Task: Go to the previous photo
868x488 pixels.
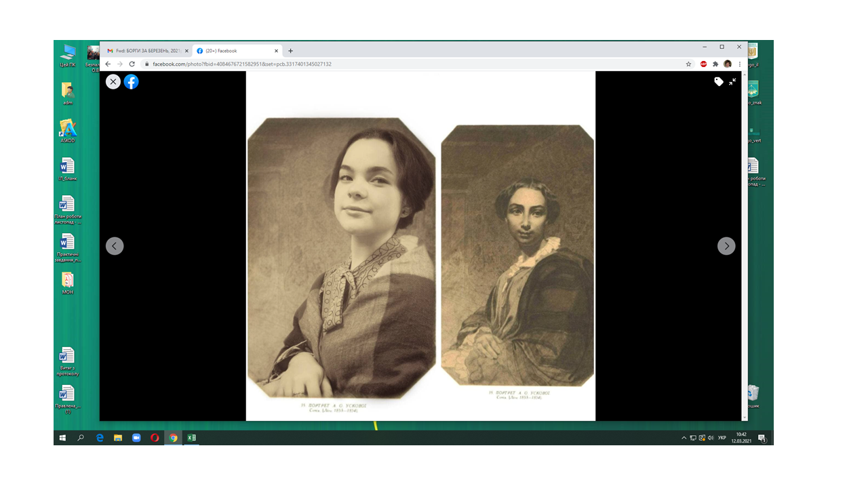Action: pos(115,246)
